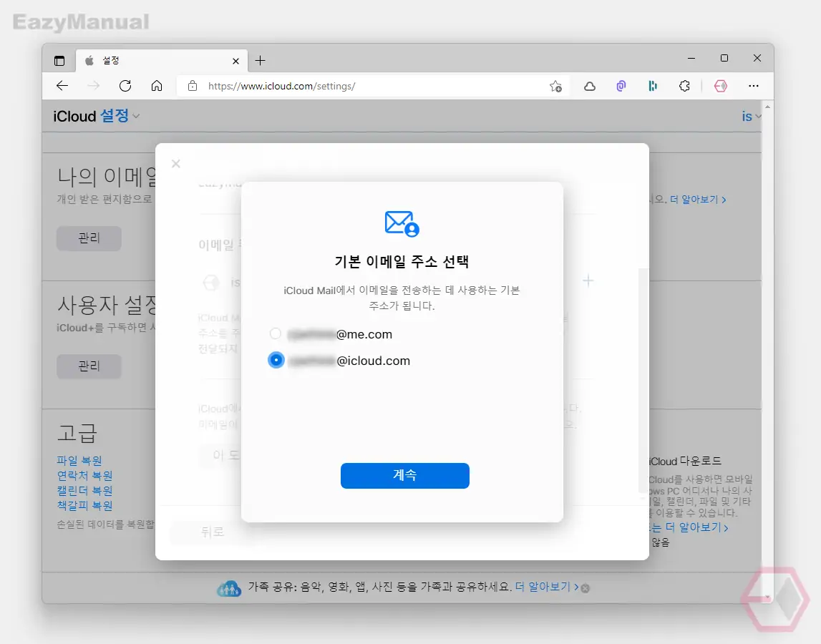Select the 설정 browser tab
Screen dimensions: 821x644
(162, 61)
